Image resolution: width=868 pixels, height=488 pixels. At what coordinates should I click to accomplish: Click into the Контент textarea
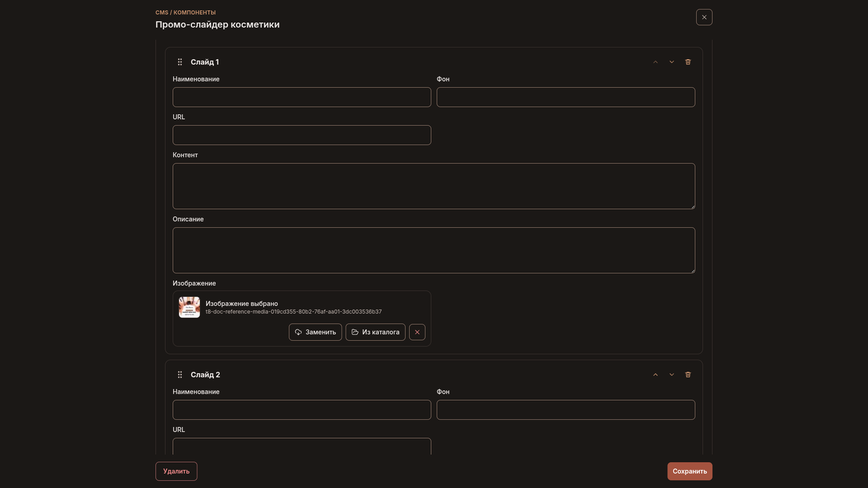(434, 186)
